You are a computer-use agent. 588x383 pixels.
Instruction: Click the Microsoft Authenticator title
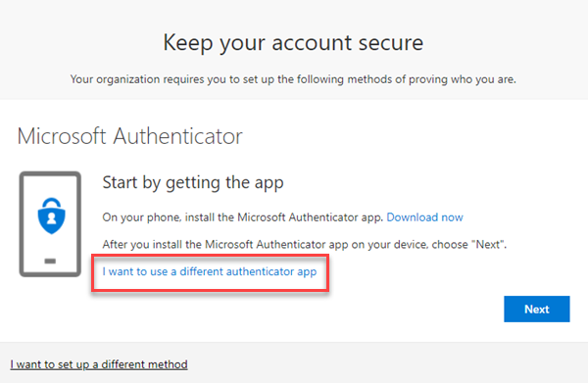(x=129, y=136)
